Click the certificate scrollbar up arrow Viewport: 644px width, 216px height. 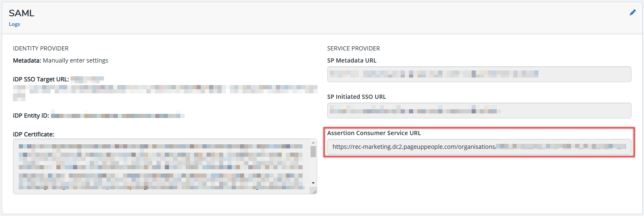pyautogui.click(x=313, y=143)
